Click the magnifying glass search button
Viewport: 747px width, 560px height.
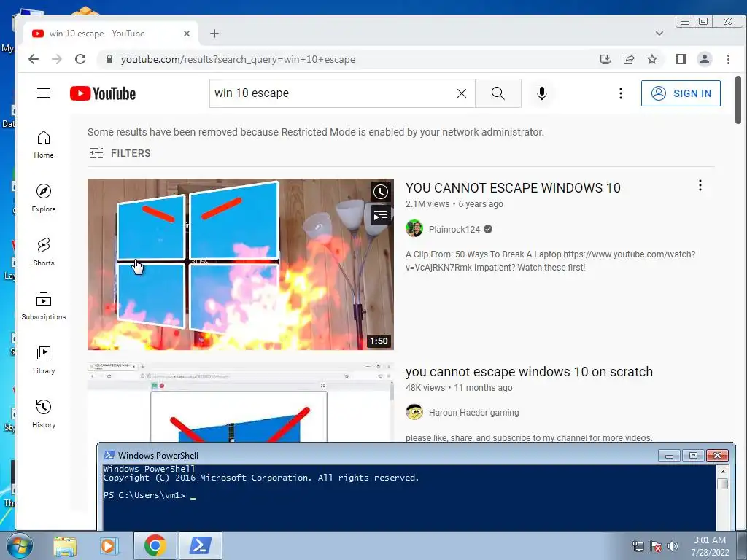(x=498, y=93)
